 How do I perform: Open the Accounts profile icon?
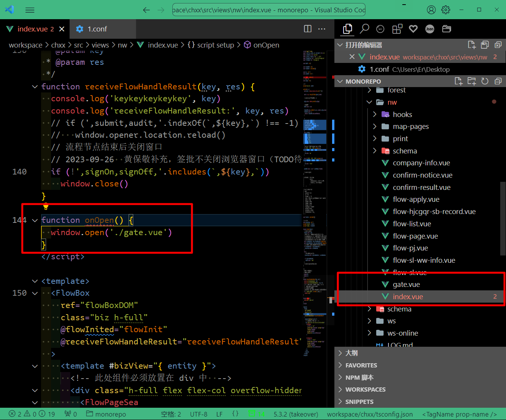432,10
